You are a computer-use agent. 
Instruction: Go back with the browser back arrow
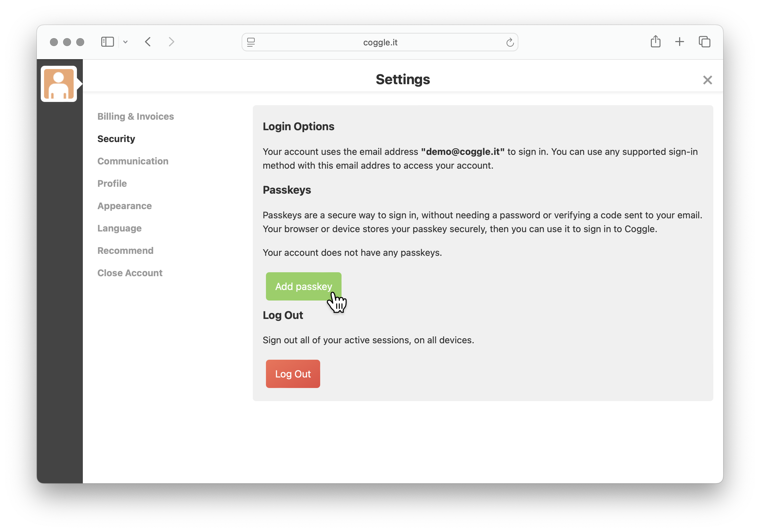pos(148,42)
